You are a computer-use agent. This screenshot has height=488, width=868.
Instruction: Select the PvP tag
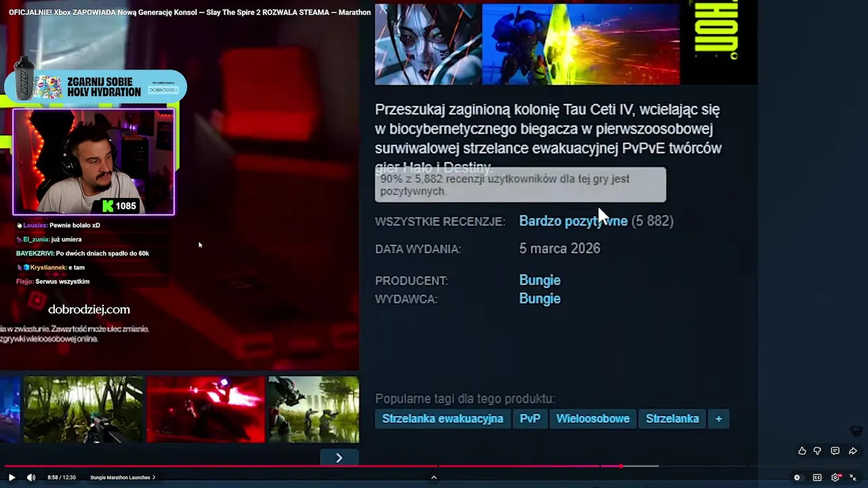coord(530,418)
